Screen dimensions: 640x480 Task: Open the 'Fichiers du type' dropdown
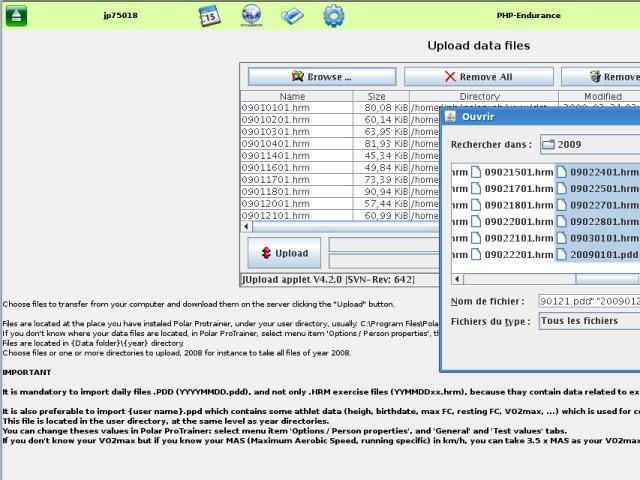(x=590, y=320)
